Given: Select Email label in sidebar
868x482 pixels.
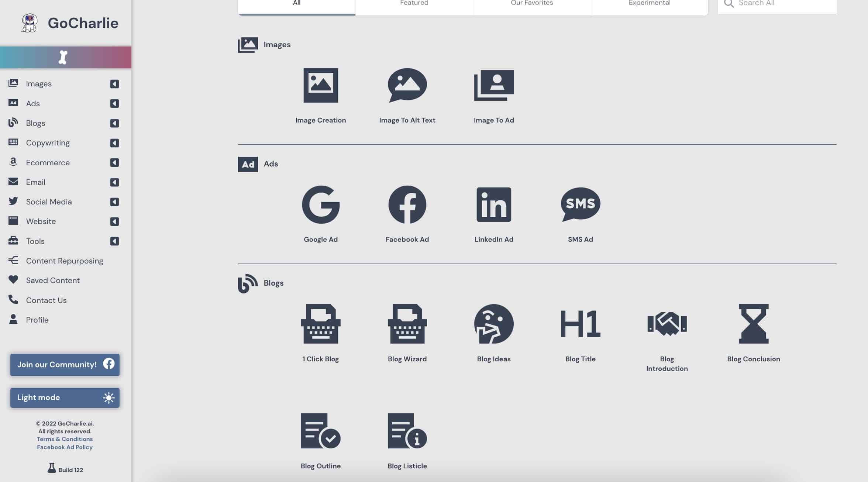Looking at the screenshot, I should [35, 182].
